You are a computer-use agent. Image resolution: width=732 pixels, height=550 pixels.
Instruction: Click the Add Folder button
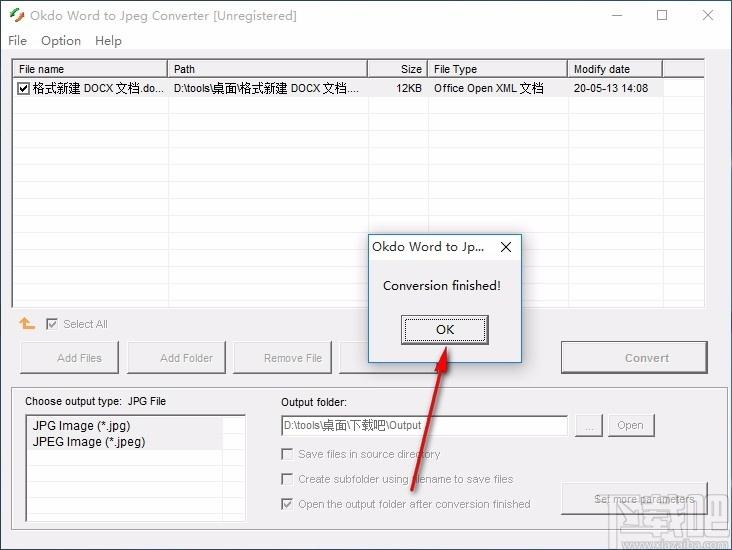(x=176, y=358)
